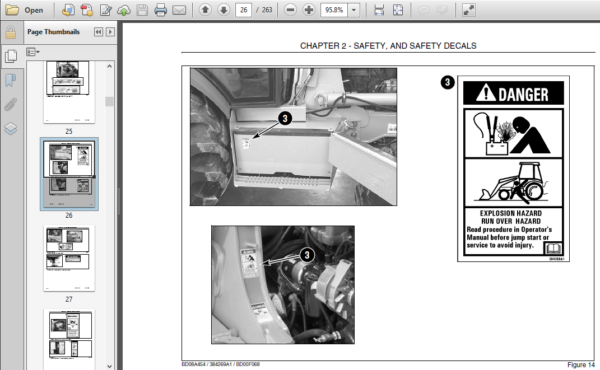This screenshot has height=370, width=600.
Task: Click the save floppy disk icon
Action: click(x=142, y=10)
